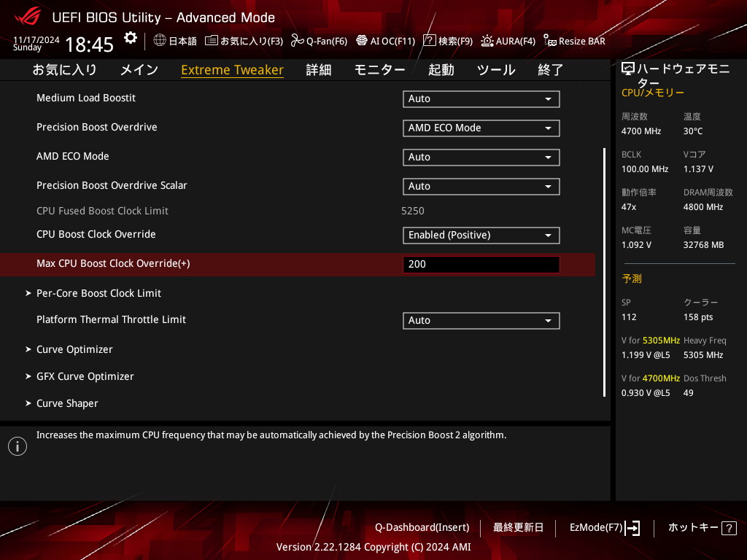Open CPU Boost Clock Override dropdown

481,236
